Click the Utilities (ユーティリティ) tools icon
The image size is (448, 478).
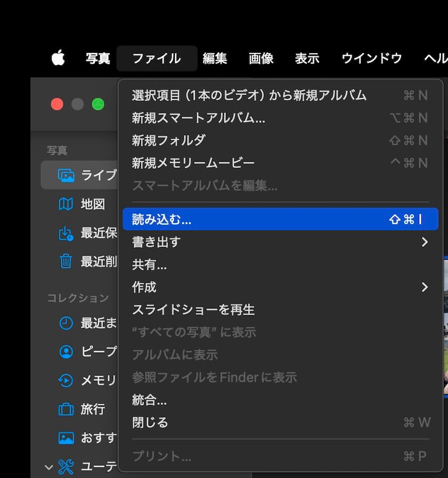point(66,467)
